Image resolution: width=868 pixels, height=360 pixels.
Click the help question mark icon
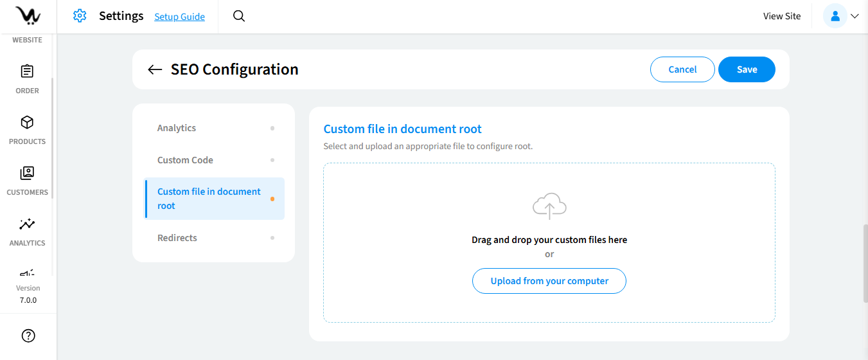28,336
